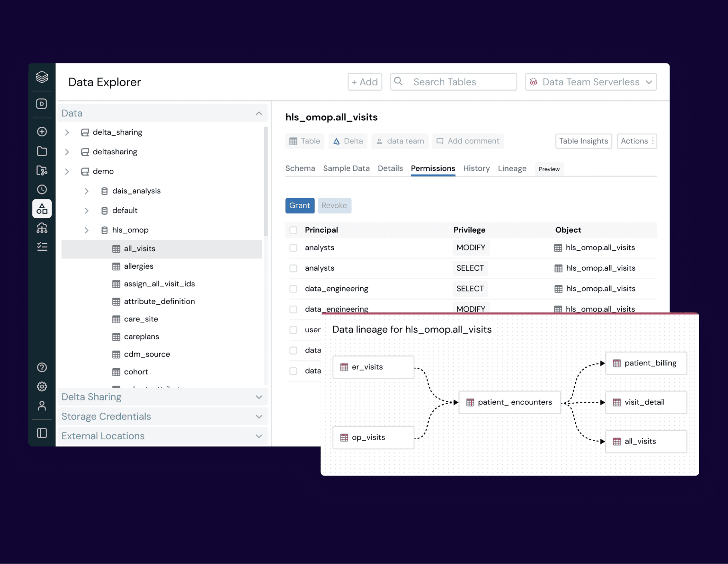Click the visit_detail lineage node
The height and width of the screenshot is (564, 728).
(x=646, y=402)
